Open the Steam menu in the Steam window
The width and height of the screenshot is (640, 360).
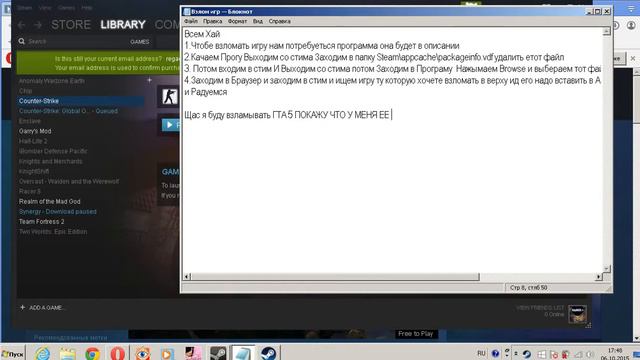point(25,7)
